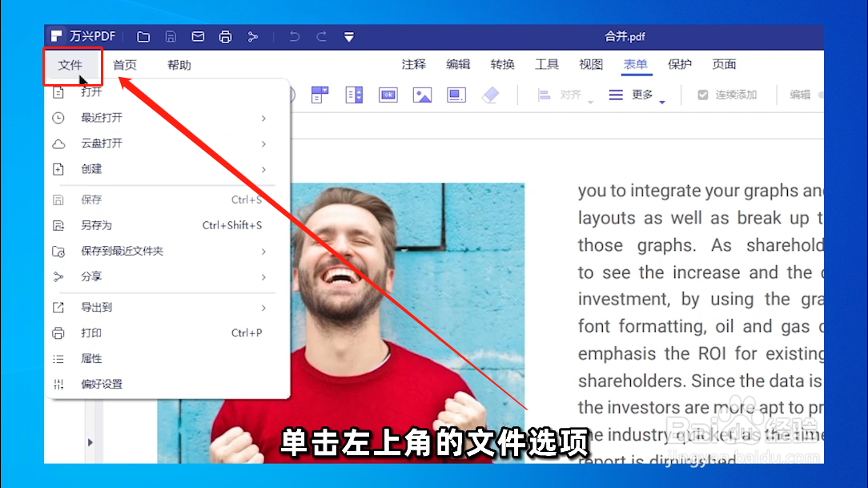Click the share icon in title bar
Viewport: 868px width, 488px height.
pyautogui.click(x=252, y=37)
